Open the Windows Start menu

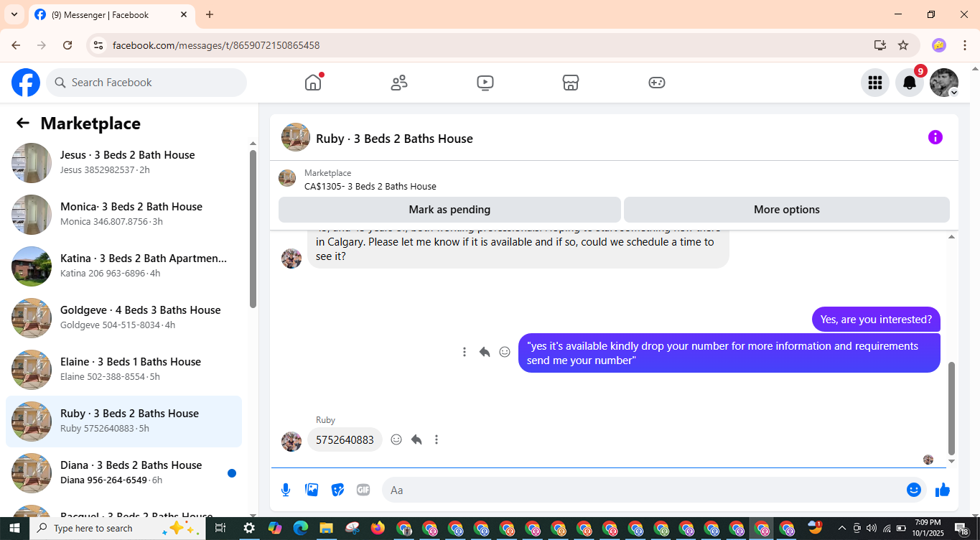tap(14, 529)
